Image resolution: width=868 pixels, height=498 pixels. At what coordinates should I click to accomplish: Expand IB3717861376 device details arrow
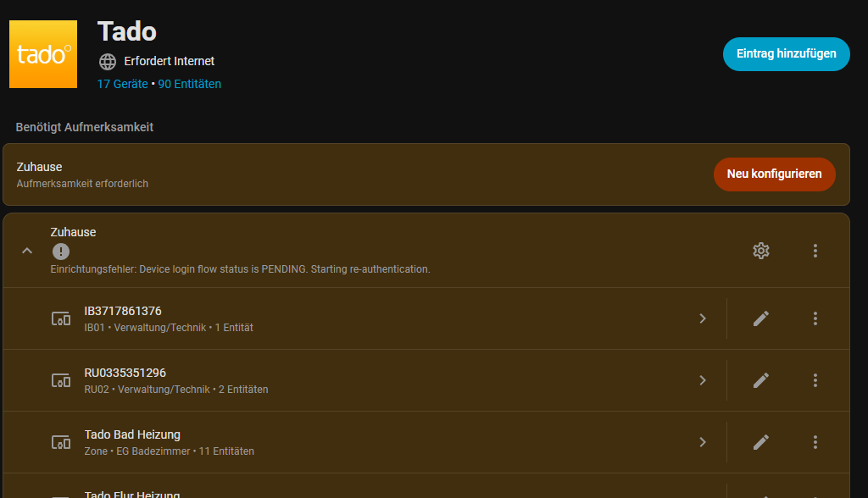[x=702, y=318]
